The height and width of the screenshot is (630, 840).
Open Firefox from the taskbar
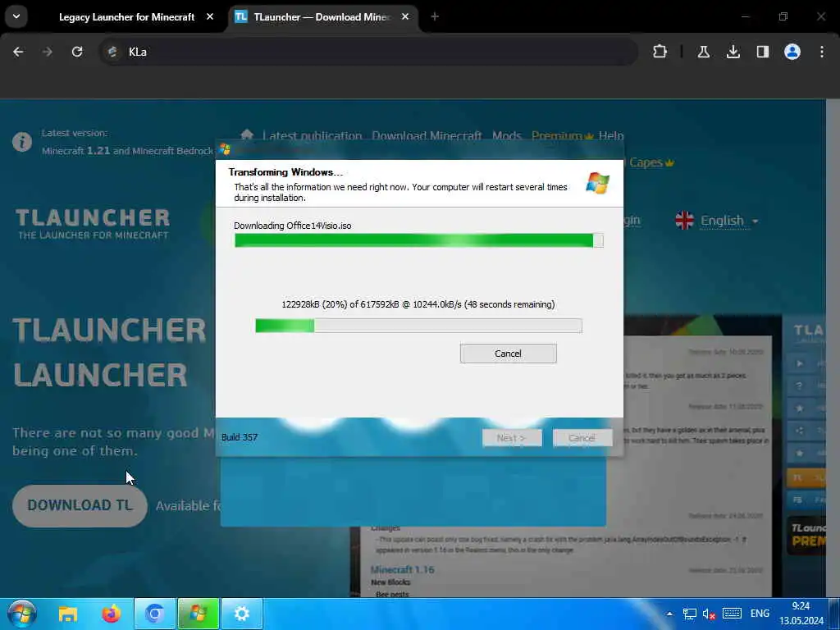[x=112, y=614]
